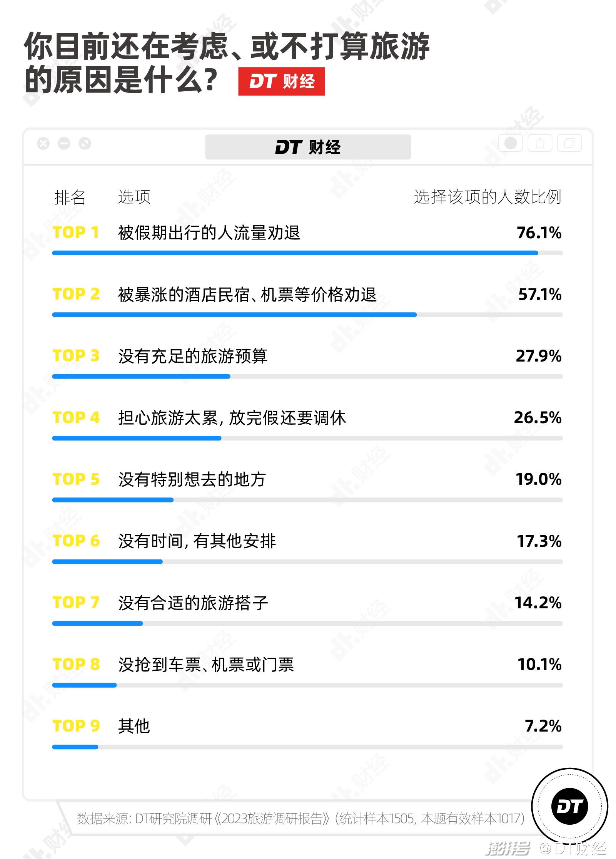616x859 pixels.
Task: Click the 排名 column header
Action: coord(70,197)
